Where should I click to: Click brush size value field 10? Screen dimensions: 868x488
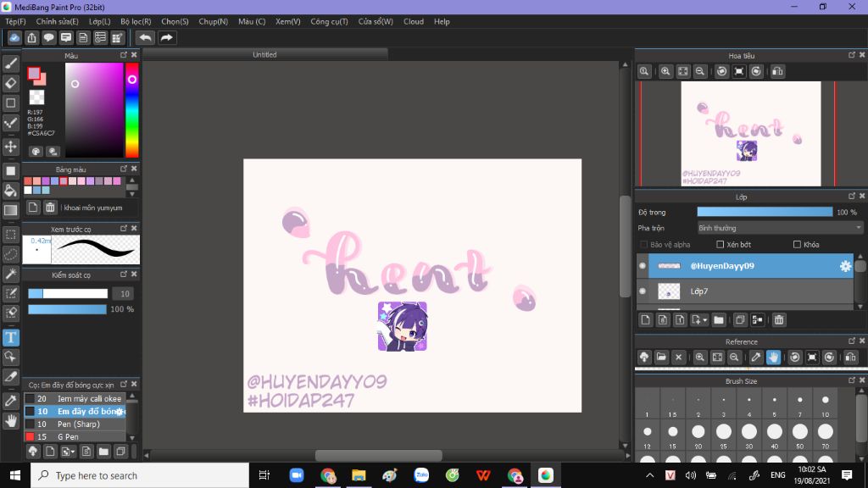point(125,294)
